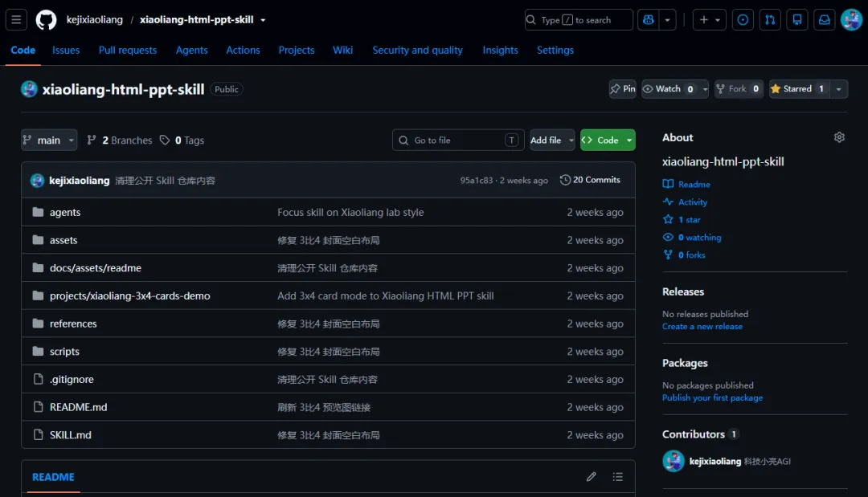Open the Projects tab
Viewport: 868px width, 497px height.
296,50
